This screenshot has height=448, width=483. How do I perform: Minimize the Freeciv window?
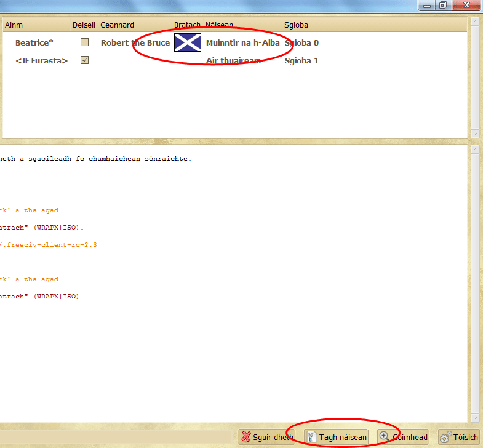(428, 5)
